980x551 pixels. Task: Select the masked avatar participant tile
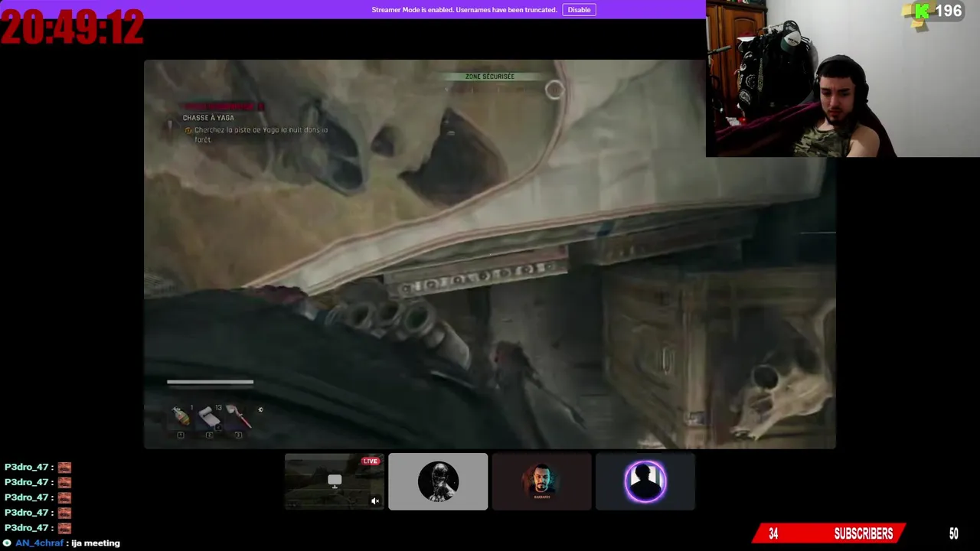438,481
